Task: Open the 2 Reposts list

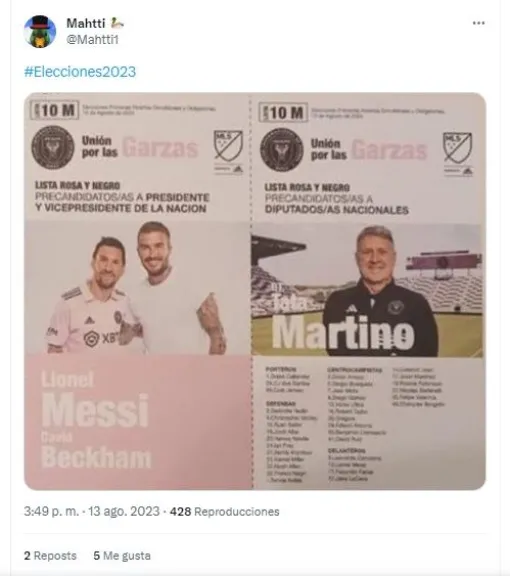Action: coord(50,555)
